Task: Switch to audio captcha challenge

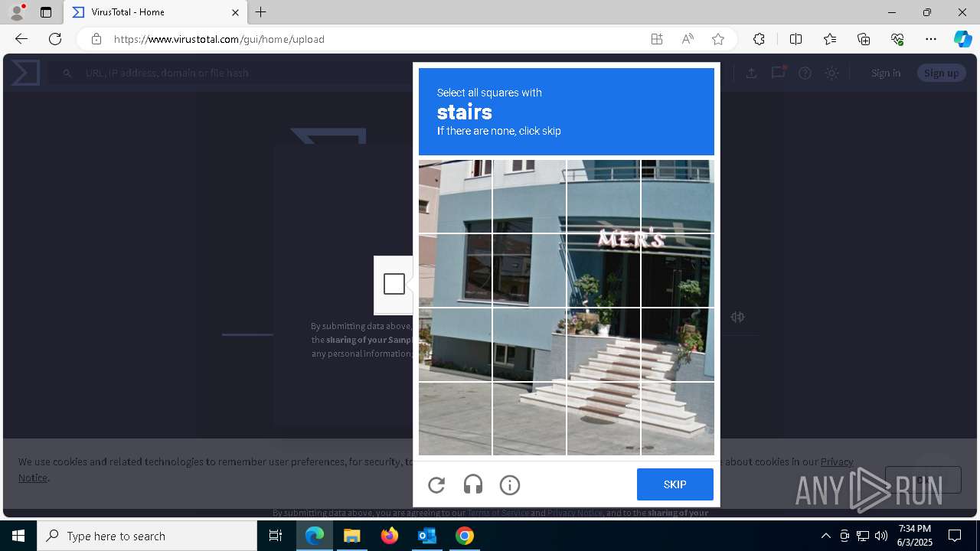Action: [473, 484]
